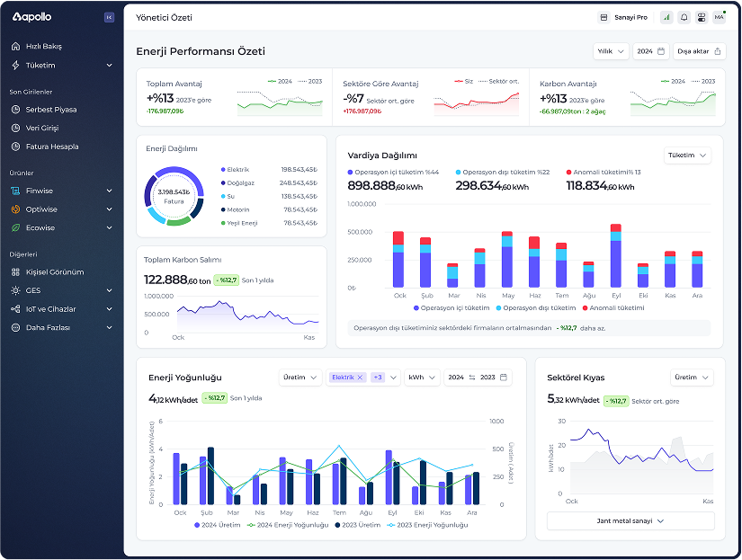Screen dimensions: 742x560
Task: Click the Sanayi Pro plan button
Action: [624, 17]
